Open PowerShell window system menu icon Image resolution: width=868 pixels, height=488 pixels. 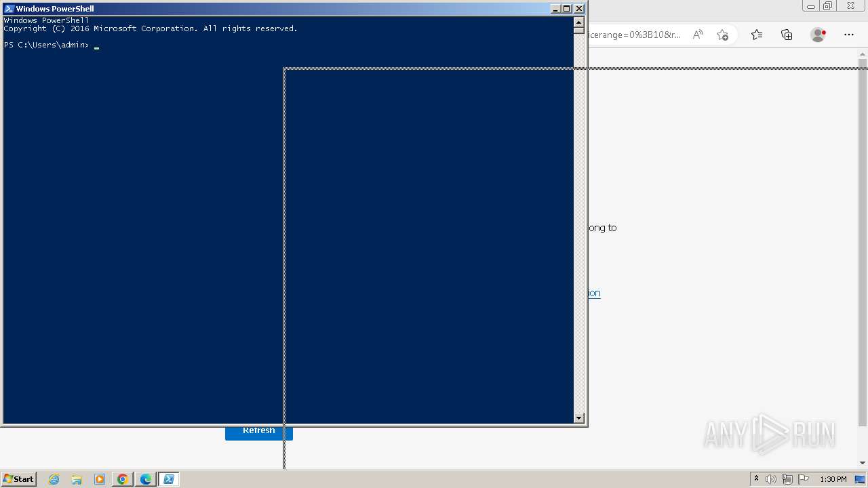pyautogui.click(x=9, y=9)
